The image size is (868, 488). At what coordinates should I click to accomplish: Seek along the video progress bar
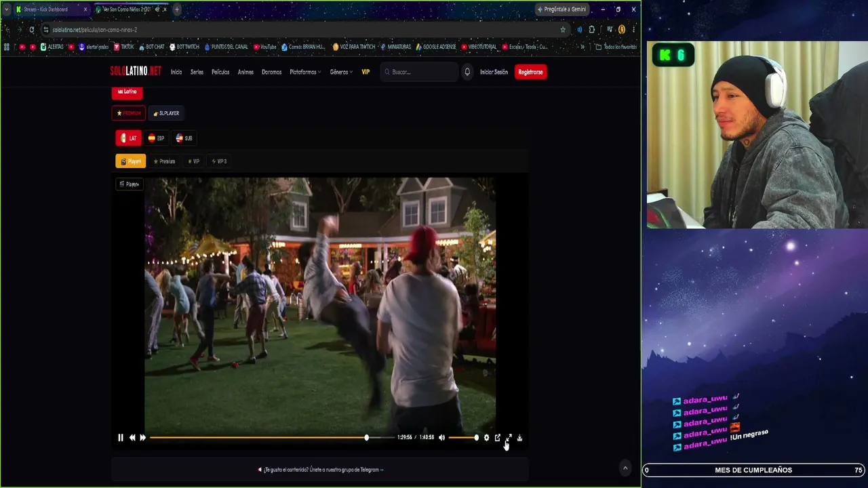[x=271, y=438]
